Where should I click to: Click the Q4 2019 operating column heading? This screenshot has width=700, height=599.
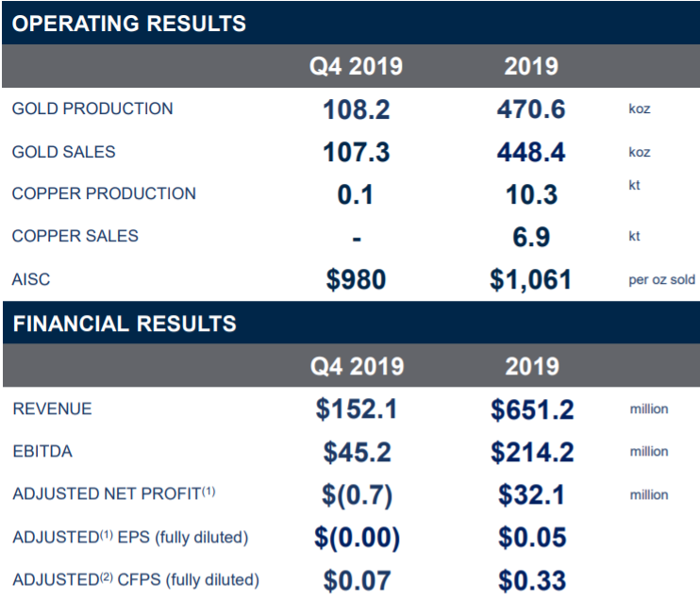tap(356, 66)
